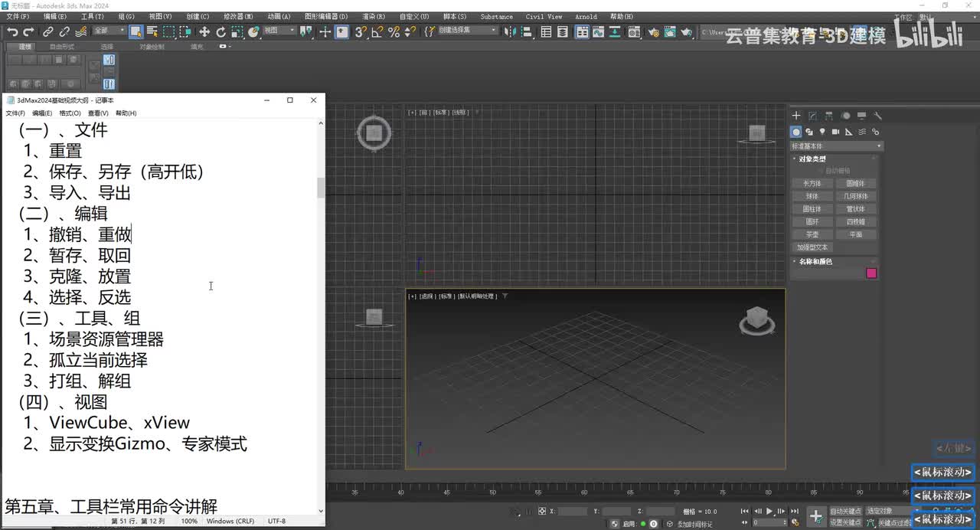This screenshot has height=530, width=980.
Task: Open the 修改器(M) menu
Action: [238, 16]
